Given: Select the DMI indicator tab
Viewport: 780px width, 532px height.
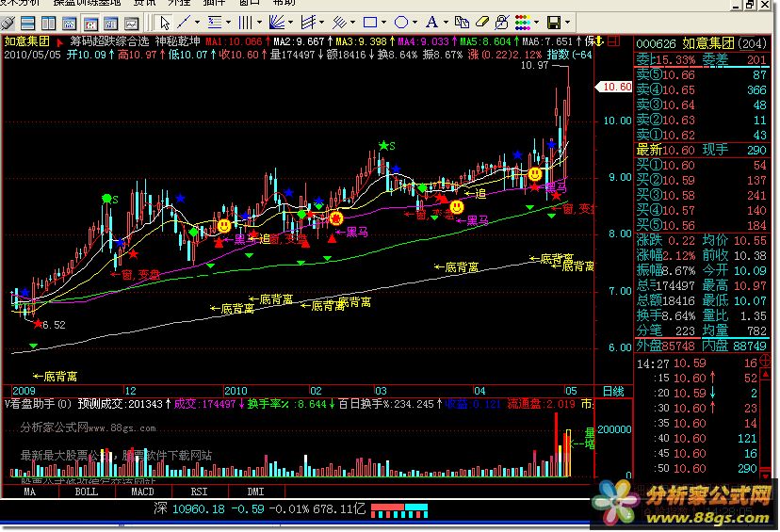Looking at the screenshot, I should (x=254, y=492).
